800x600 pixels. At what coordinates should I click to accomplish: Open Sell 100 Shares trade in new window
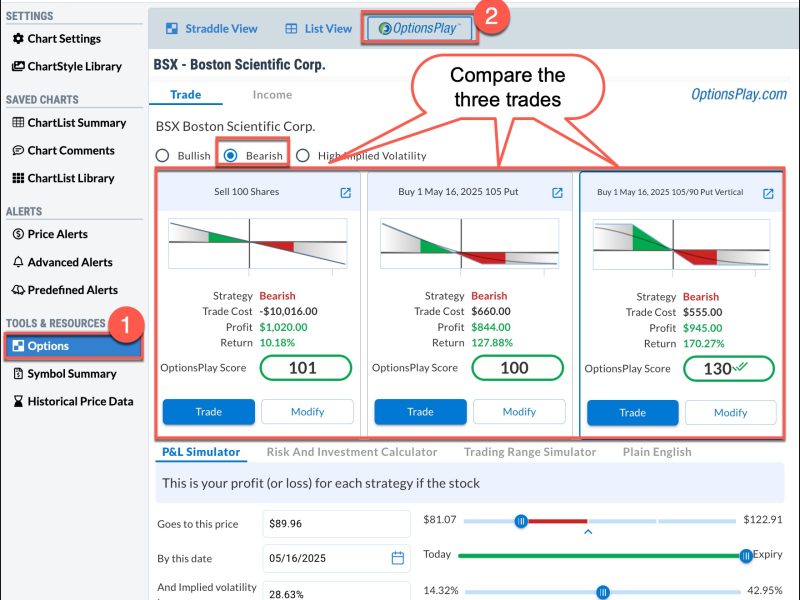345,192
